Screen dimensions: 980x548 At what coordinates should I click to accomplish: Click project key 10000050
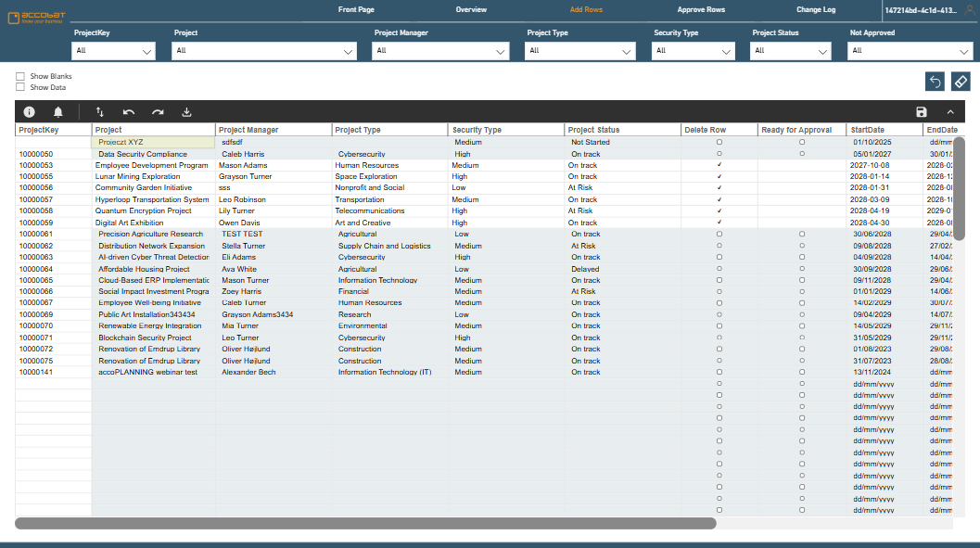[x=53, y=154]
